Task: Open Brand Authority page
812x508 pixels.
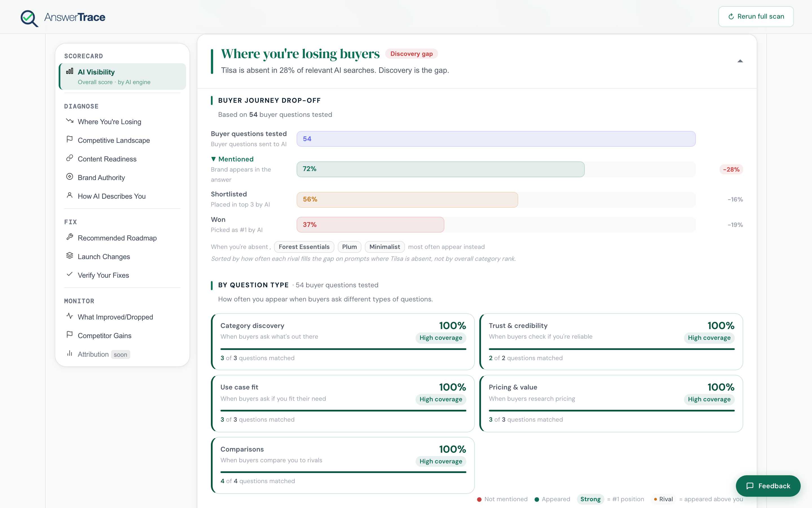Action: (x=122, y=178)
